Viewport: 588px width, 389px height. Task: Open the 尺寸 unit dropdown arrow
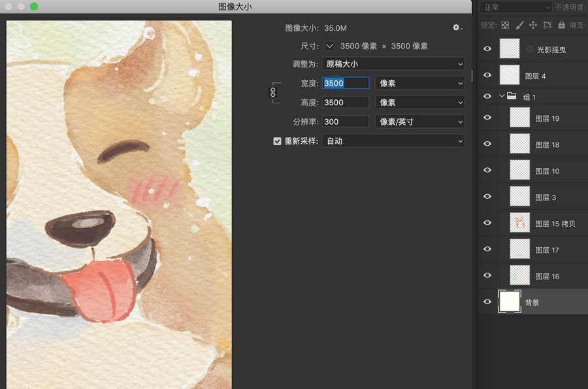pyautogui.click(x=329, y=46)
